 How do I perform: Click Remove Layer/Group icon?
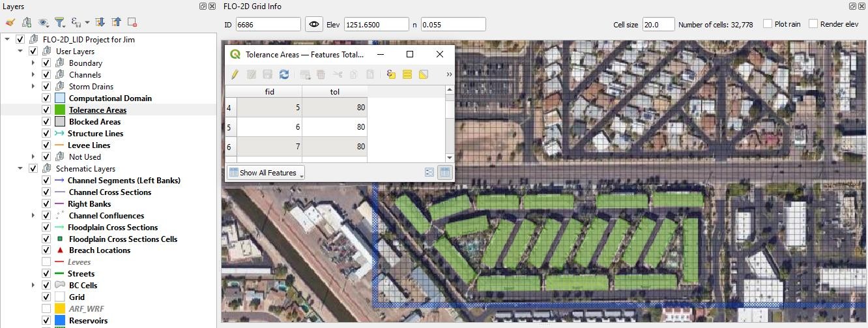tap(132, 22)
